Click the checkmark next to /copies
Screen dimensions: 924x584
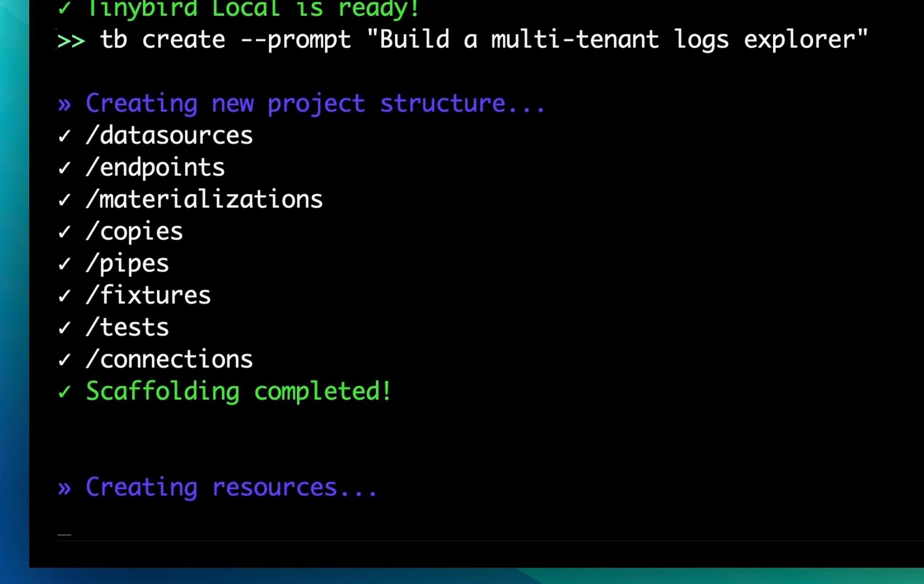[x=64, y=231]
